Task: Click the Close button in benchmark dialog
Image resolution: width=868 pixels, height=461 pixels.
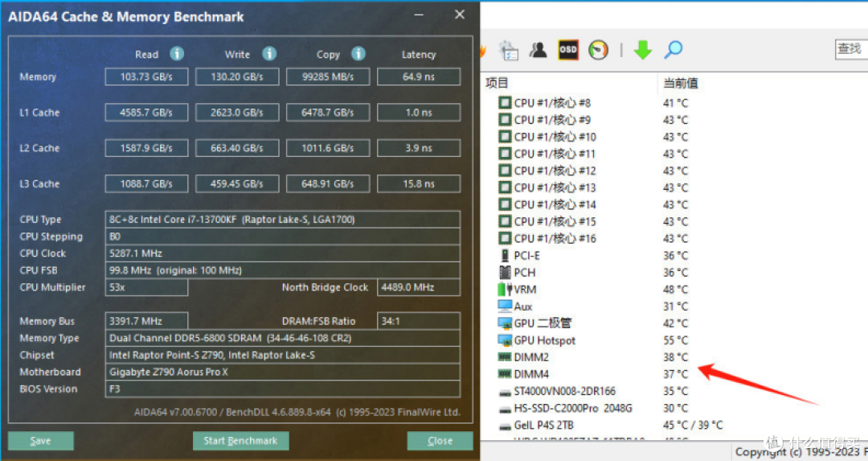Action: 440,441
